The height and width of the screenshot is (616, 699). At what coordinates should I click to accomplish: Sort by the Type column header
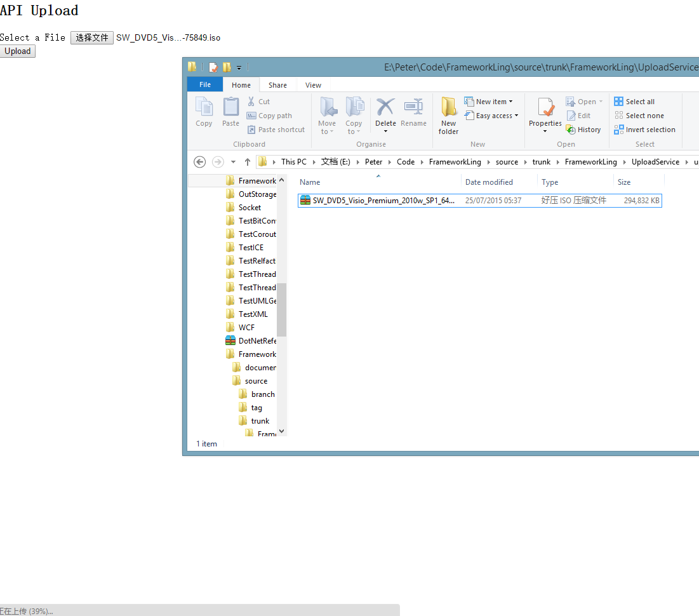[x=575, y=182]
